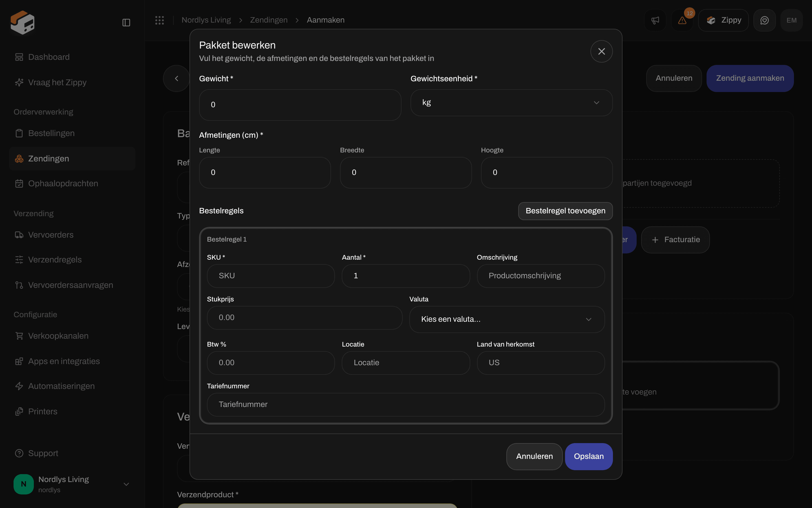The width and height of the screenshot is (812, 508).
Task: Focus the Breedte dimension field
Action: (x=406, y=173)
